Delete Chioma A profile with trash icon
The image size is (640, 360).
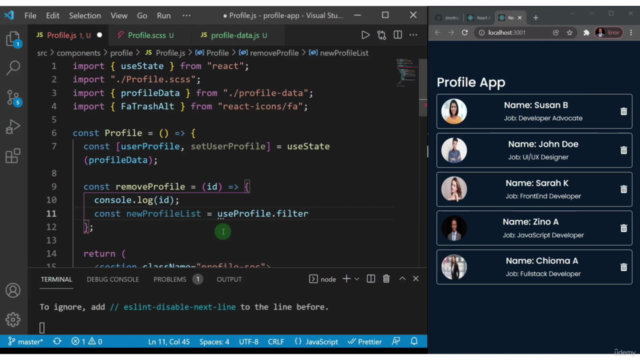click(x=624, y=267)
